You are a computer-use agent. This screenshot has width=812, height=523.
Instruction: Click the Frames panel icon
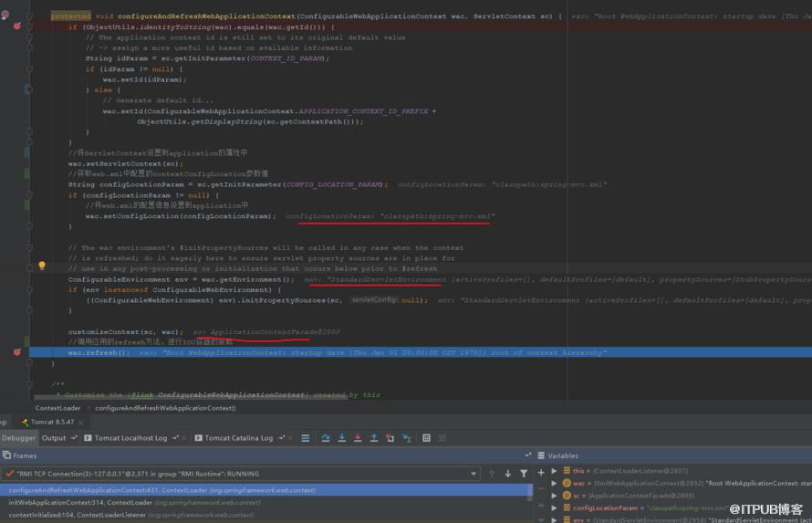(6, 455)
